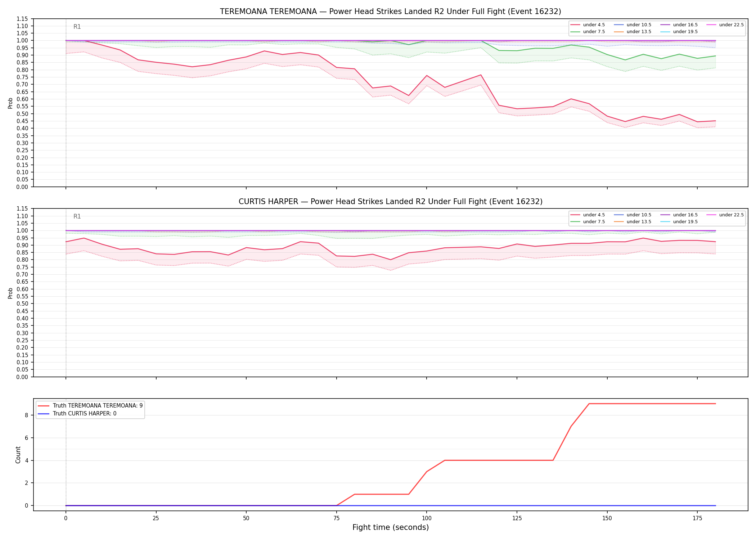Click the 0.00 tick label in CURTIS HARPER chart
The width and height of the screenshot is (756, 540).
point(23,377)
